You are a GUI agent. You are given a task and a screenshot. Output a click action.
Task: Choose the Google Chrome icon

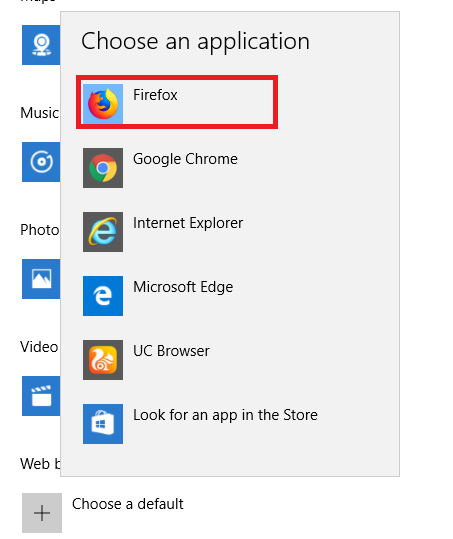pos(103,168)
